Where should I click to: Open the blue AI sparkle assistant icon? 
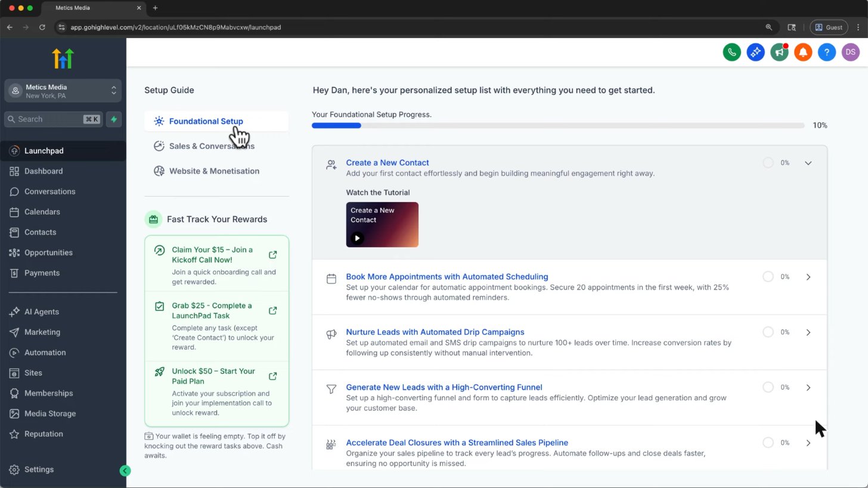[755, 52]
